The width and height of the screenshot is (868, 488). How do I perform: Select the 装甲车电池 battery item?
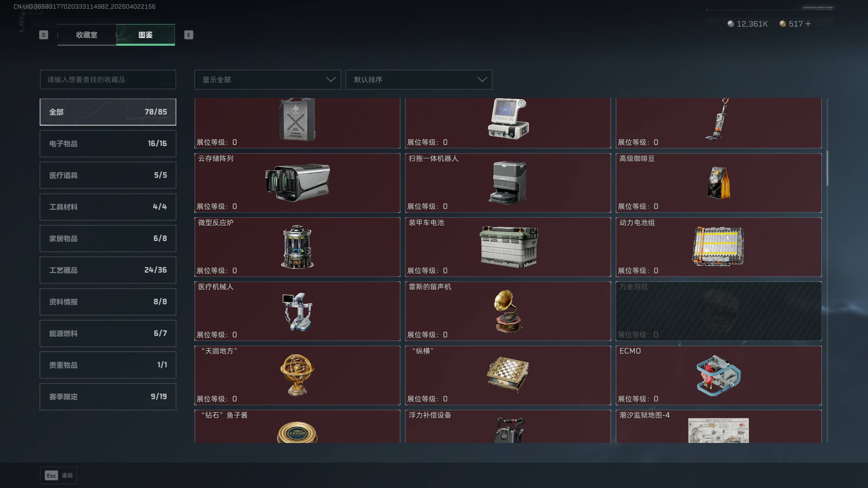point(508,247)
